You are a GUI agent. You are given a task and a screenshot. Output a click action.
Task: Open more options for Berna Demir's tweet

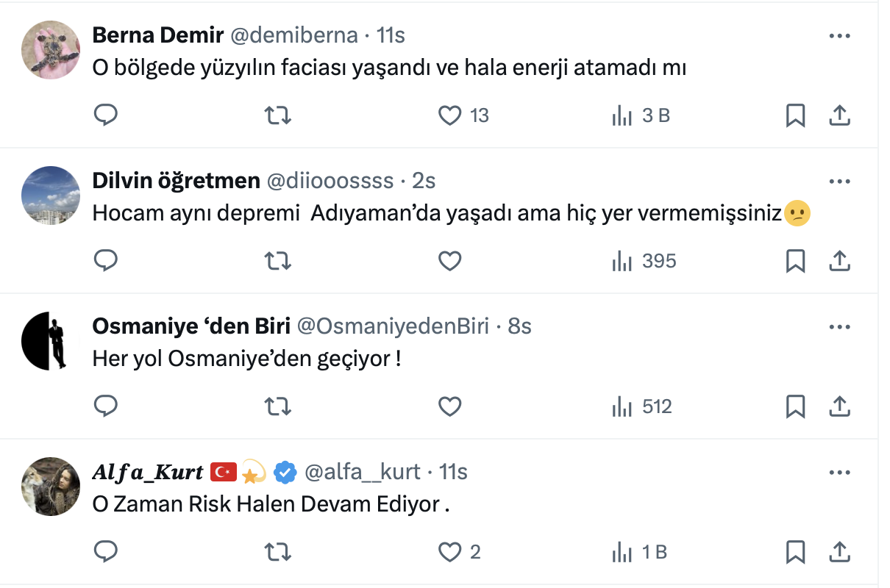tap(839, 35)
